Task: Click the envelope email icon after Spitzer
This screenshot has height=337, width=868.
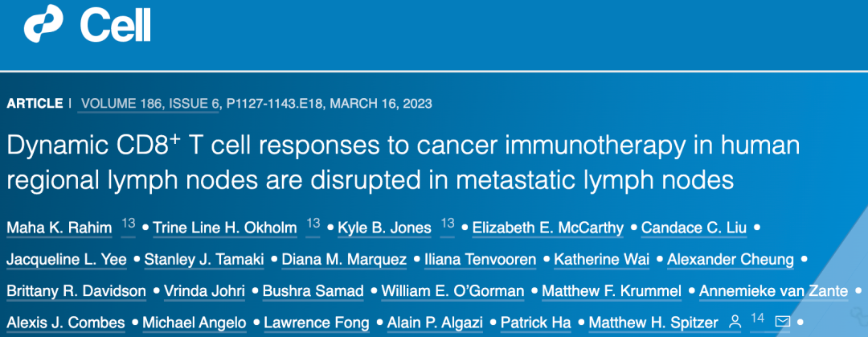Action: tap(782, 323)
